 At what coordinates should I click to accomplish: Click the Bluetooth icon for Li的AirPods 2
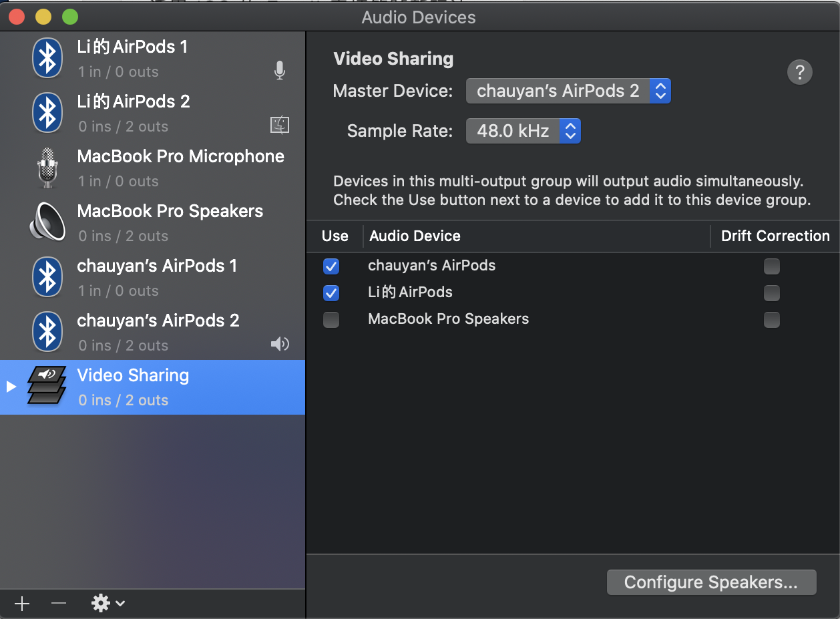[x=47, y=113]
